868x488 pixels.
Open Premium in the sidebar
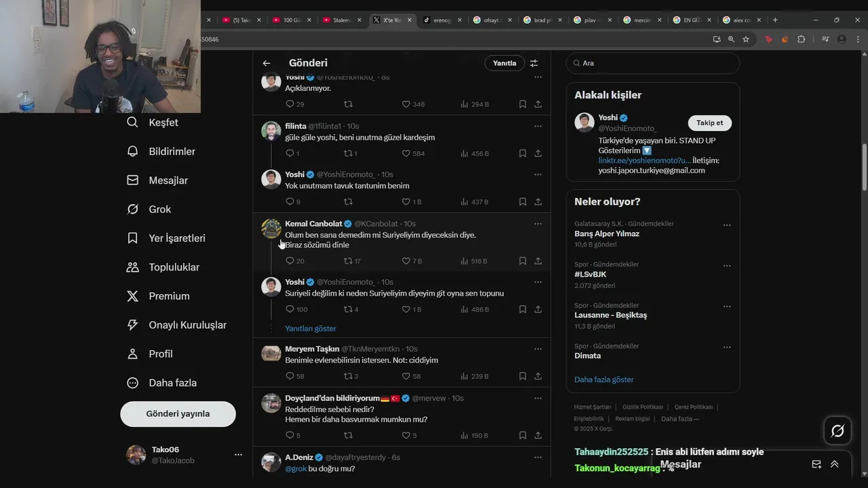tap(158, 296)
